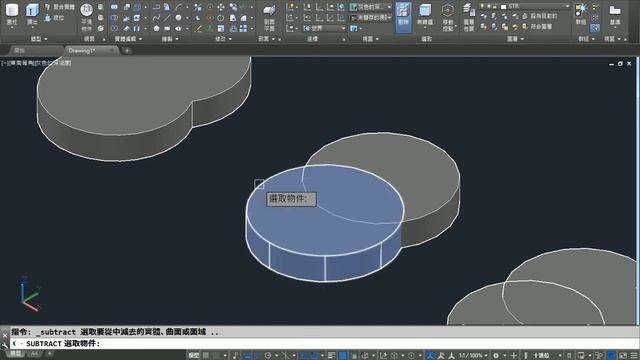
Task: Expand the 建型 (Modeling) panel
Action: point(39,39)
